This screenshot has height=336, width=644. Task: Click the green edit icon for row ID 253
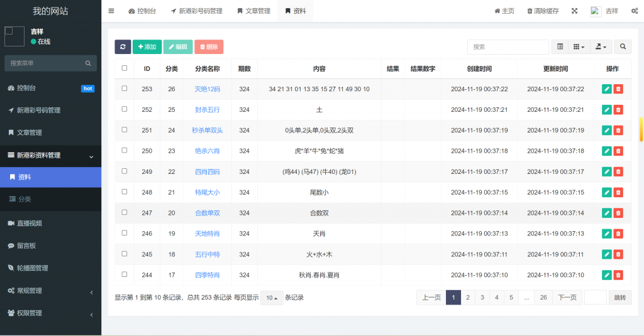[x=606, y=89]
